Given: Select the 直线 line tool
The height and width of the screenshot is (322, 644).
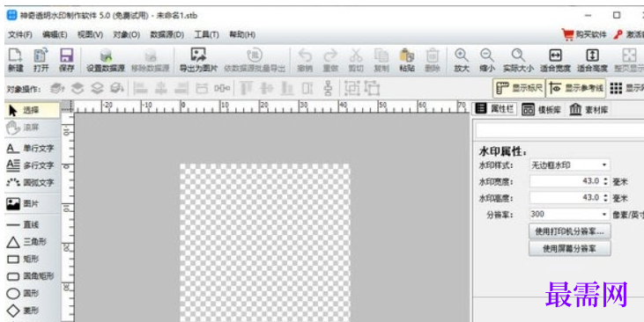Looking at the screenshot, I should point(23,225).
